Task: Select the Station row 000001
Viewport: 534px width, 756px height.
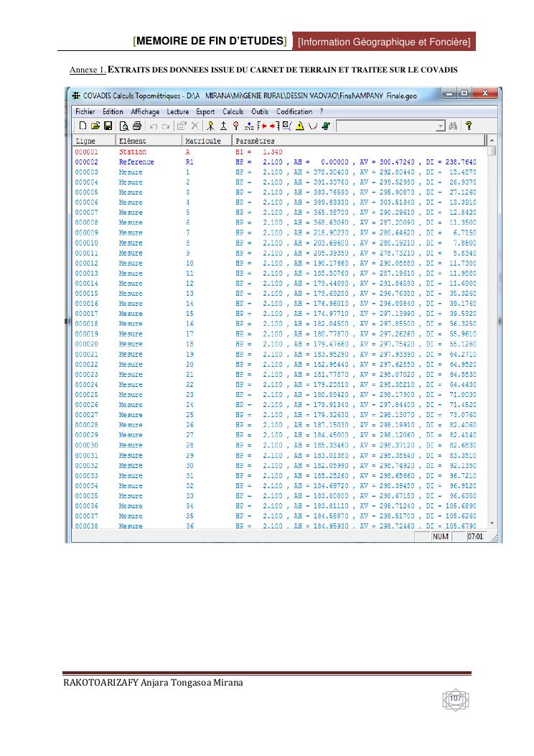Action: tap(275, 152)
